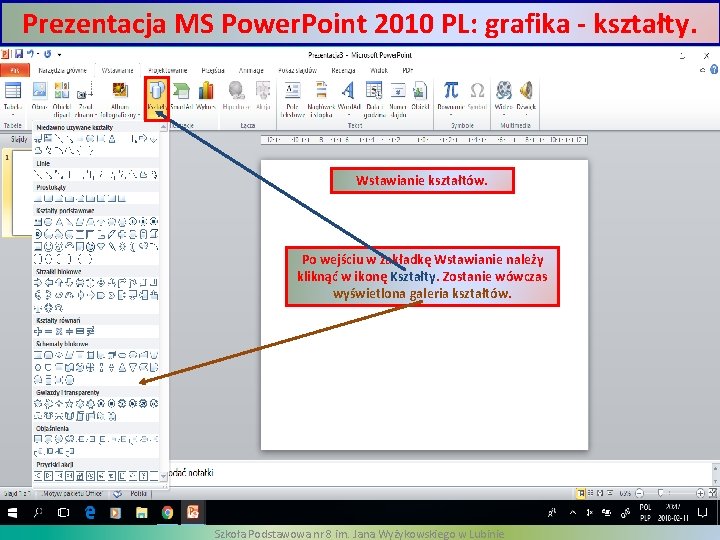Click the Obiekt icon in Tekst group
This screenshot has height=540, width=720.
(x=420, y=90)
